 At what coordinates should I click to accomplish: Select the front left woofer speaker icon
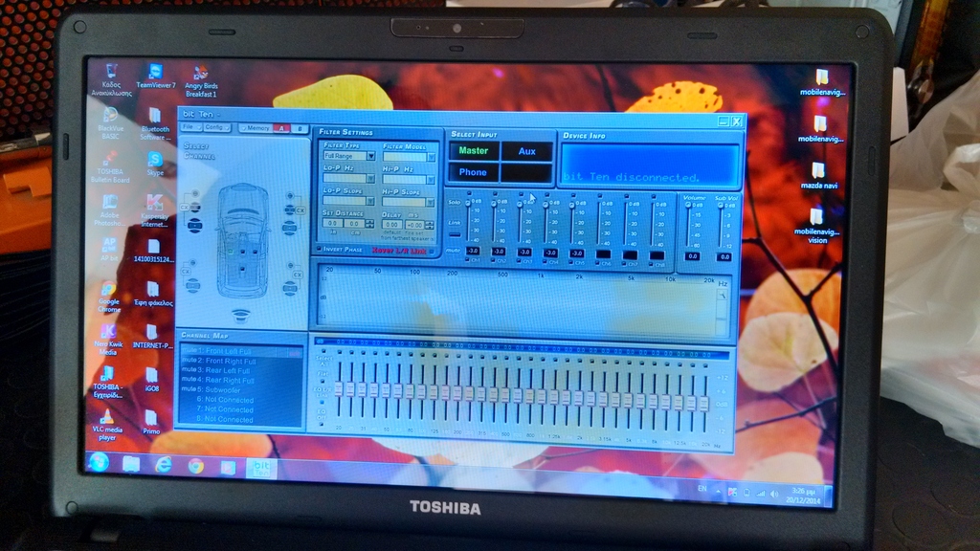tap(195, 224)
